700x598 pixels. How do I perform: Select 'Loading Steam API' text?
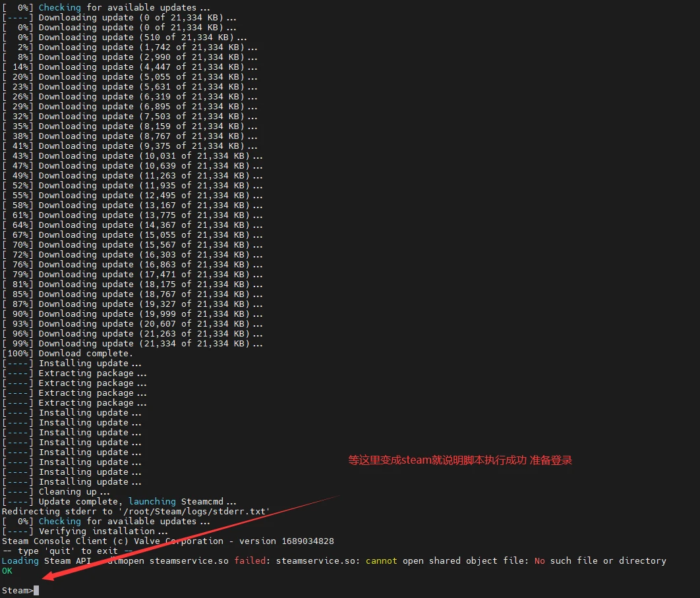(x=46, y=560)
